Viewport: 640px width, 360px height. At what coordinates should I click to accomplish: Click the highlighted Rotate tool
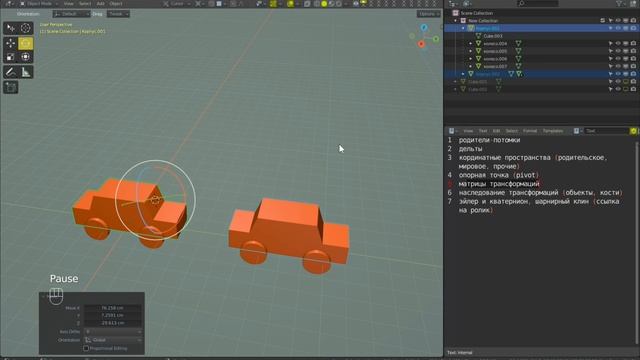click(x=25, y=43)
